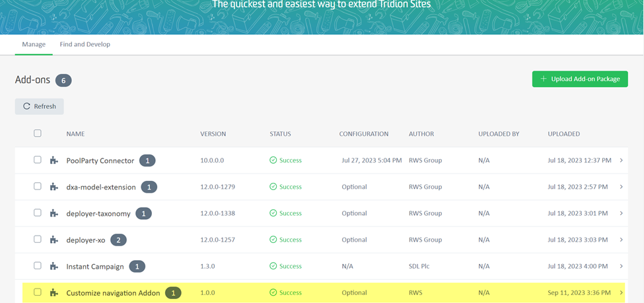Click version 12.0.0-1257 cell
Viewport: 644px width, 303px height.
218,240
